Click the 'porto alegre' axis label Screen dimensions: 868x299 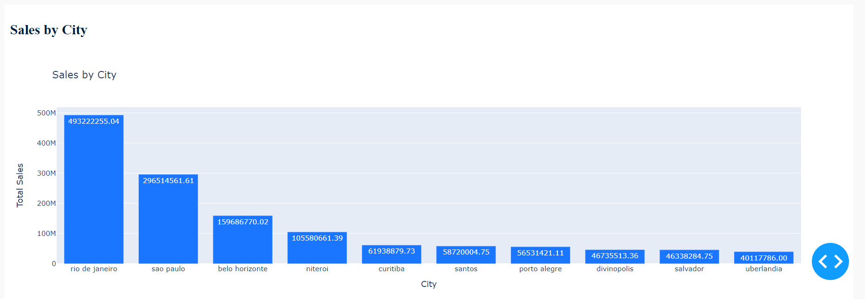point(540,269)
